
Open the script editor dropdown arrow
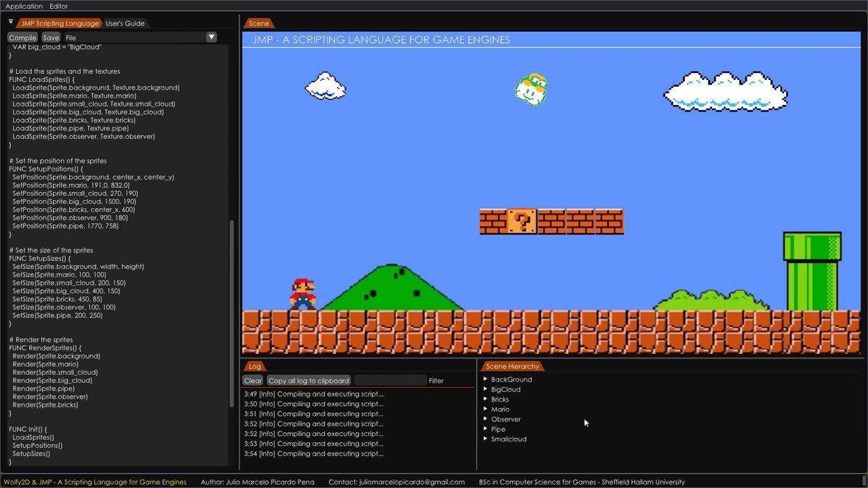212,37
